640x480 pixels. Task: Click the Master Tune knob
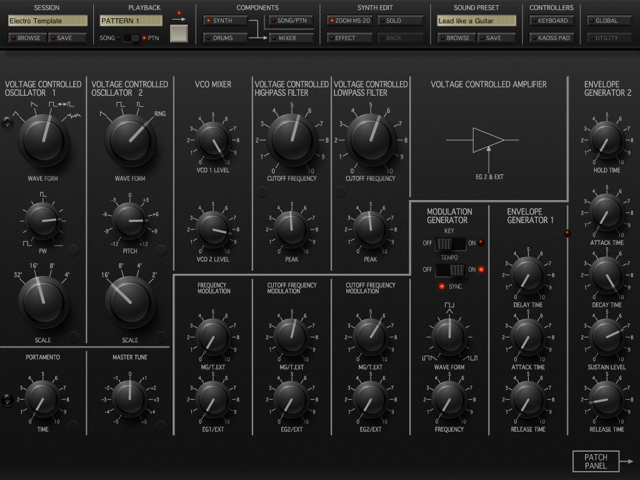coord(129,396)
